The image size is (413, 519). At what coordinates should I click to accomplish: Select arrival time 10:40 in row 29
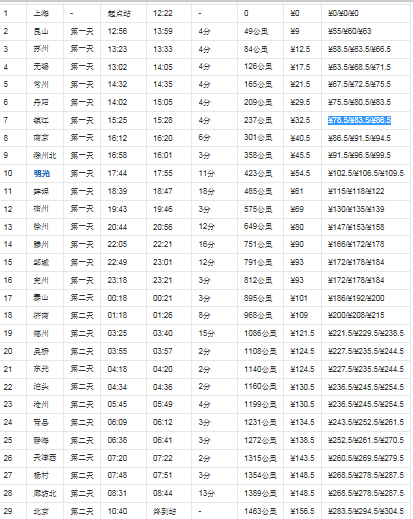click(x=117, y=511)
